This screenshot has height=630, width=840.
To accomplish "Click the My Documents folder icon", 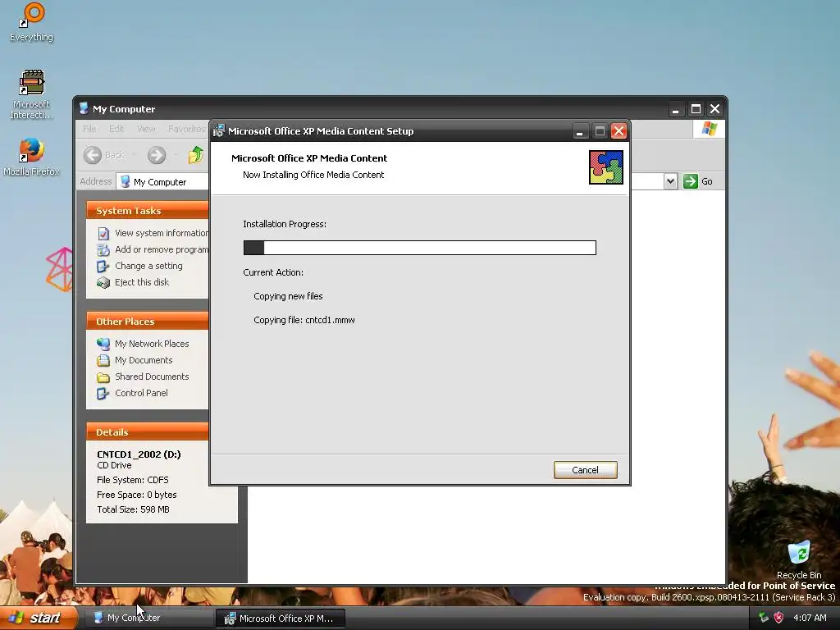I will tap(103, 361).
